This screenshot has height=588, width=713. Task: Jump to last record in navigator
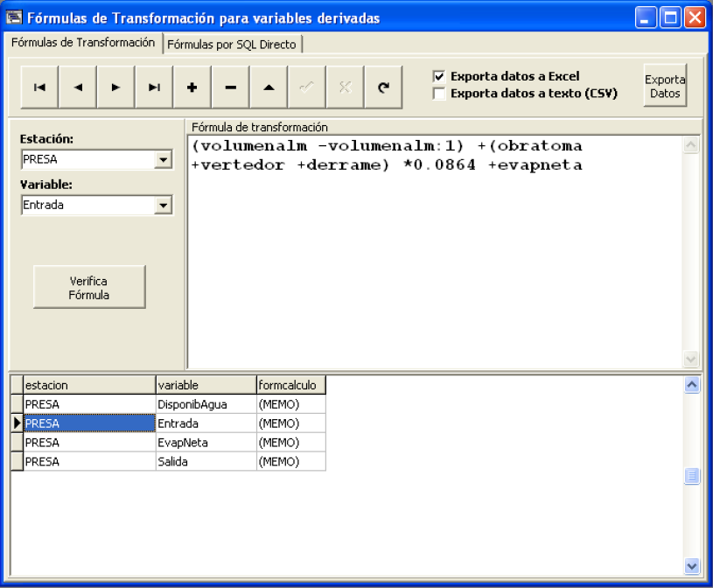coord(154,87)
